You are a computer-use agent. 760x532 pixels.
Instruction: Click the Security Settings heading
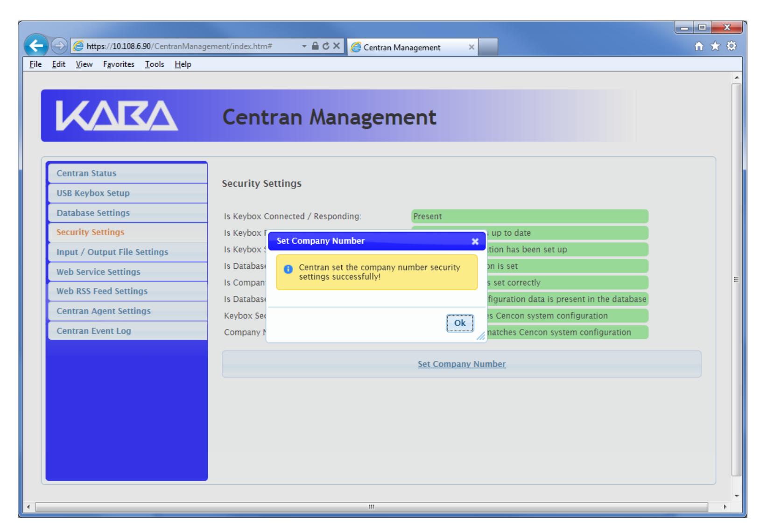pos(261,184)
